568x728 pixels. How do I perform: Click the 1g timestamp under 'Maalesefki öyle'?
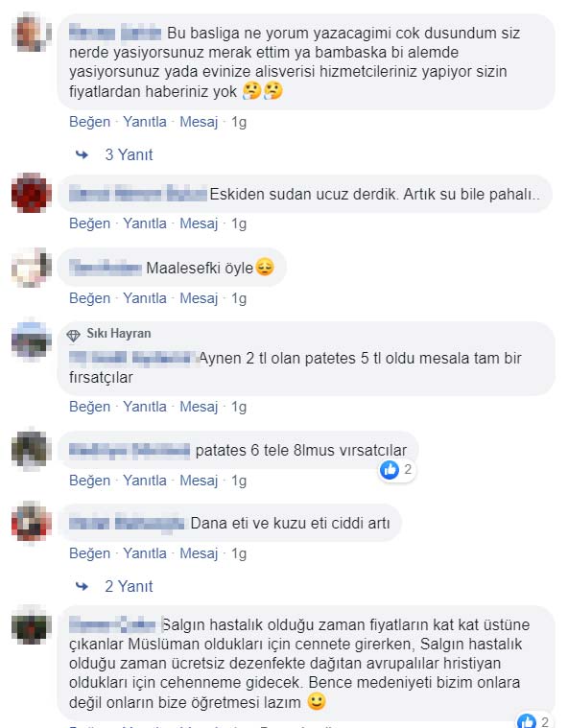click(x=239, y=298)
